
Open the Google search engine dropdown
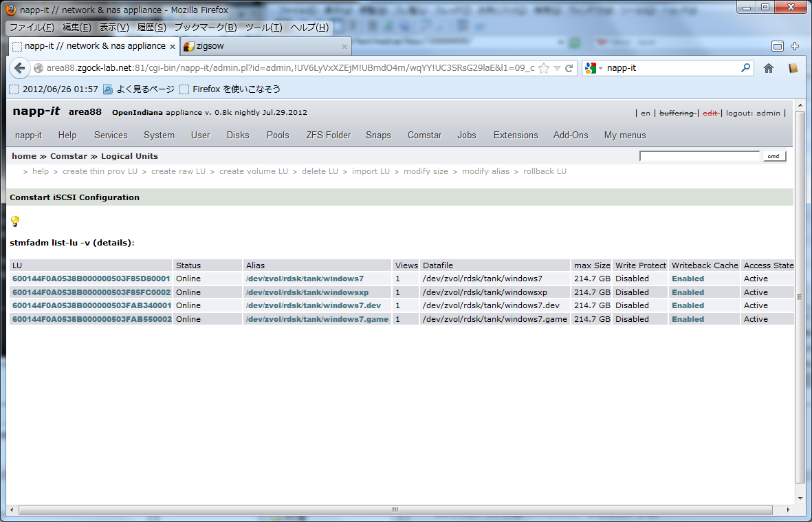point(593,68)
